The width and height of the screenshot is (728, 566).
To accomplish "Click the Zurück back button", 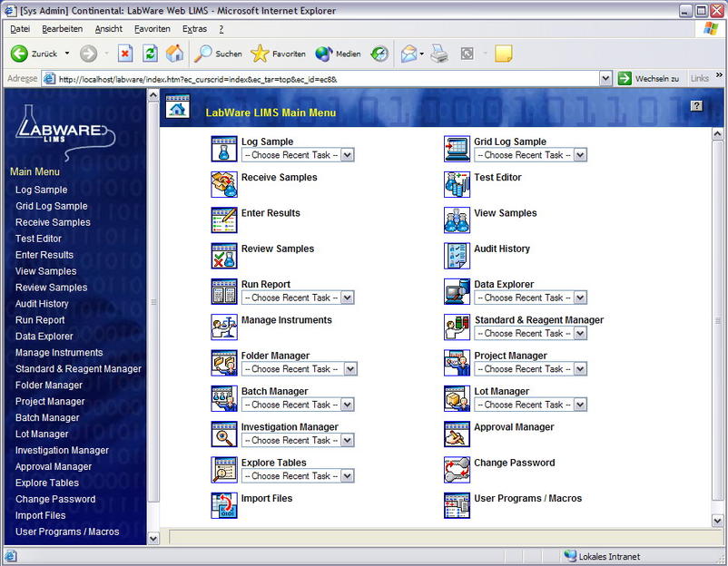I will [x=34, y=54].
